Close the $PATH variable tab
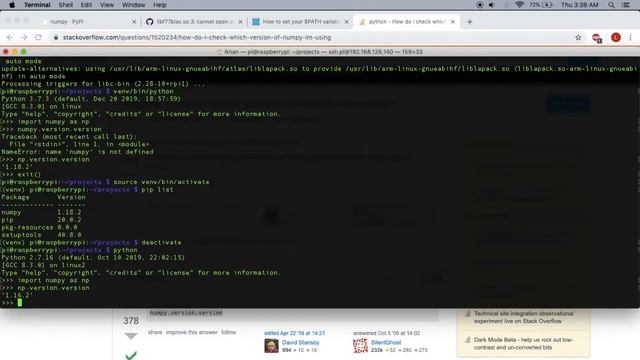 coord(347,22)
